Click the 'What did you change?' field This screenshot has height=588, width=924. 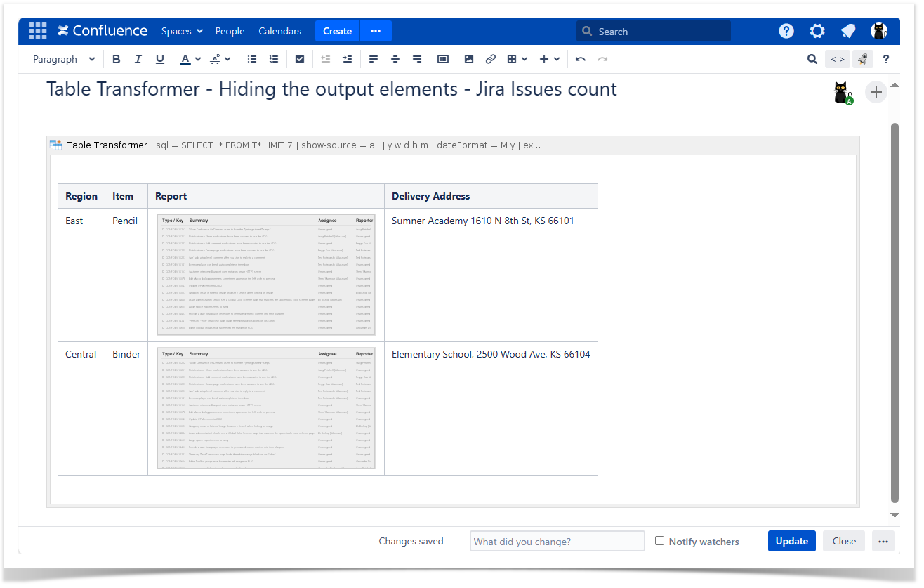pyautogui.click(x=557, y=541)
